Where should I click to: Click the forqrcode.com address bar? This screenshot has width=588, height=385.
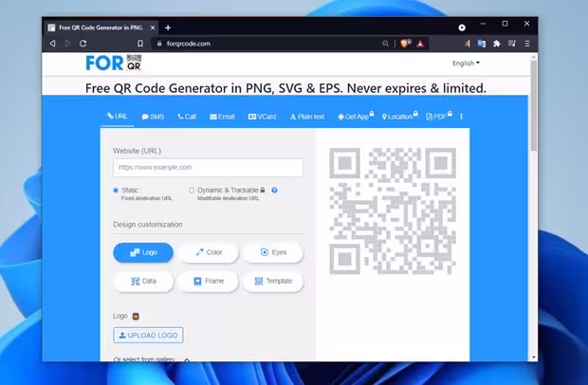point(270,44)
